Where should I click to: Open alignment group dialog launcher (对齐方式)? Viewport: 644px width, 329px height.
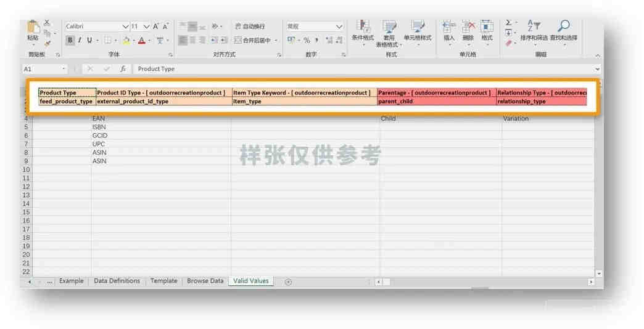278,55
